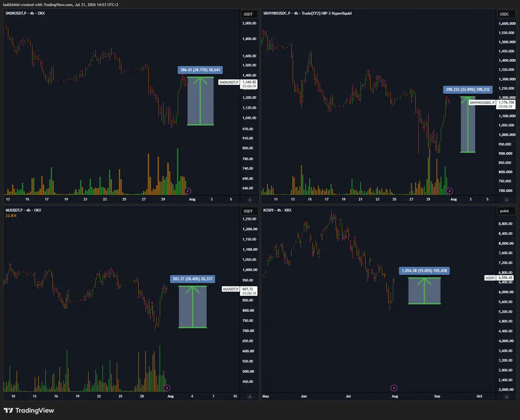Viewport: 520px width, 420px height.
Task: Click the Oct label on KOSPI time axis
Action: (x=479, y=396)
